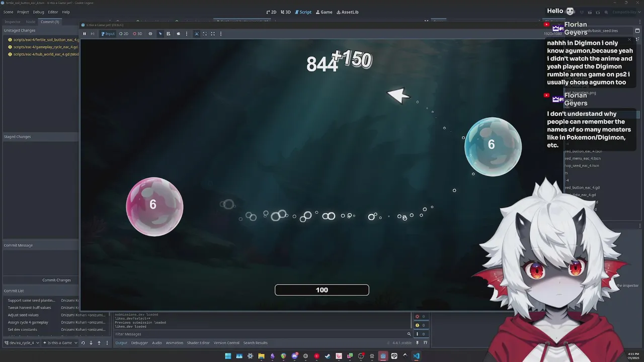Pause the running game in debug window
The width and height of the screenshot is (644, 362).
click(85, 34)
